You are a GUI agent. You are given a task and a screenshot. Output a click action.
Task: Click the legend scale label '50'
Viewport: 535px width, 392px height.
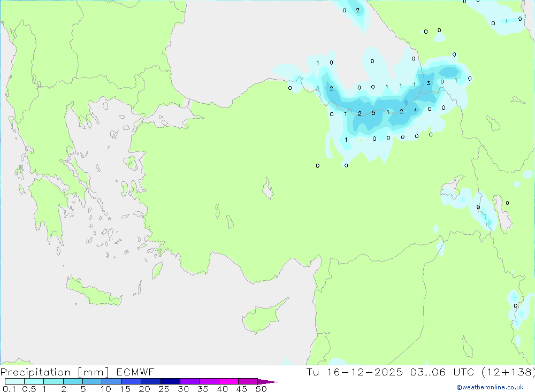[x=261, y=389]
